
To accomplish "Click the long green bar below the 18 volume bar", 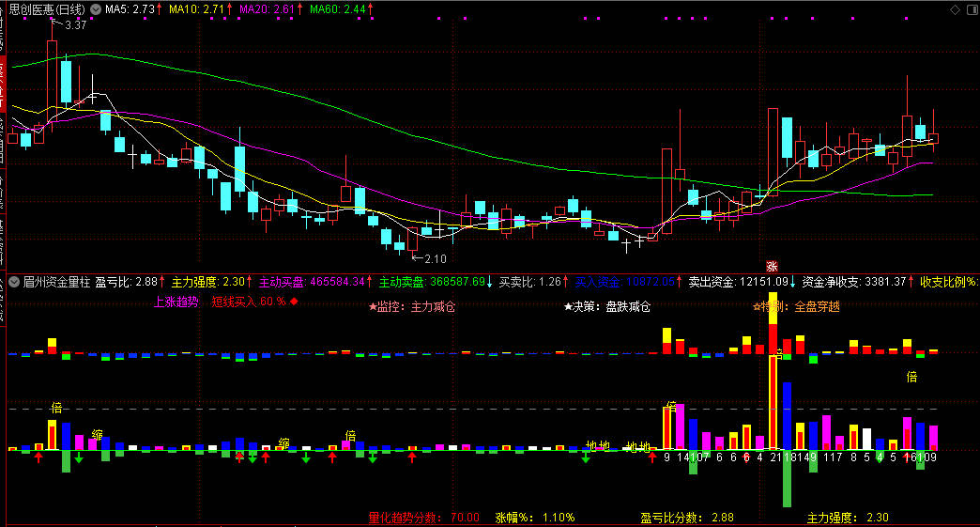I will [787, 478].
